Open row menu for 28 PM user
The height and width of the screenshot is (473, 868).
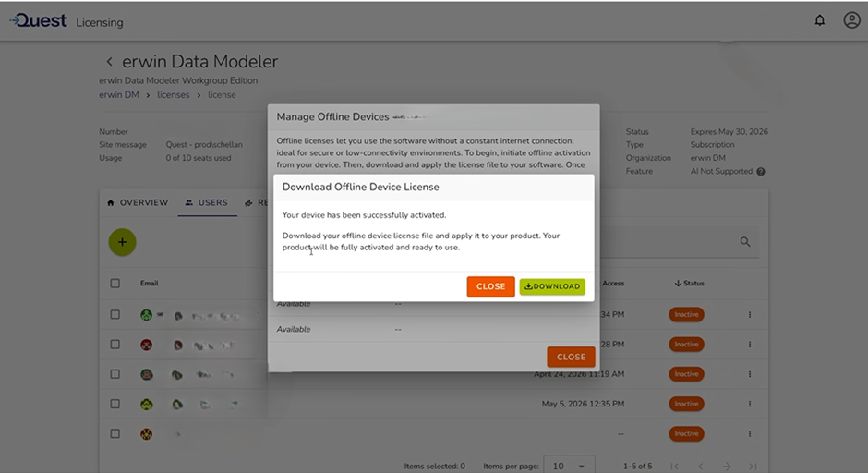click(750, 345)
